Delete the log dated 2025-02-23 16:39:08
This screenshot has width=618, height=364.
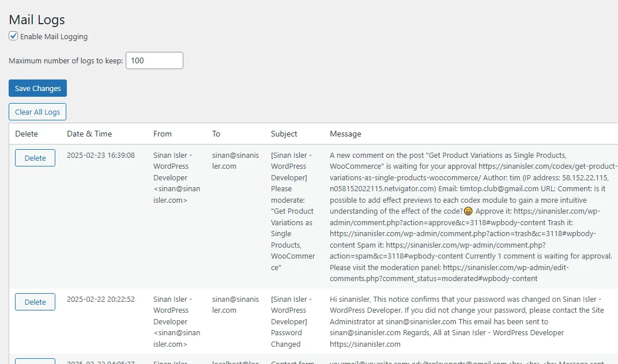pyautogui.click(x=35, y=158)
